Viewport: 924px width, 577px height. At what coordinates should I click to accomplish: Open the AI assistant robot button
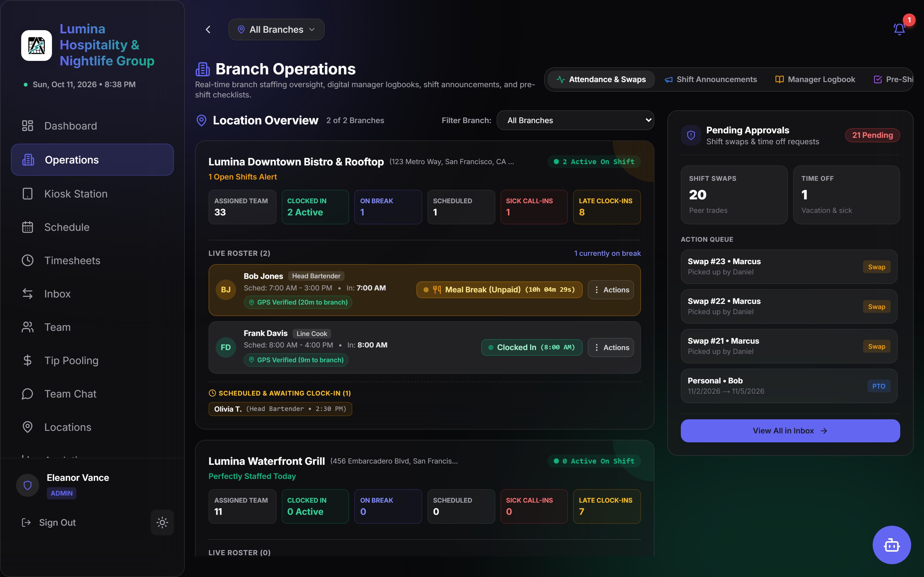tap(892, 545)
